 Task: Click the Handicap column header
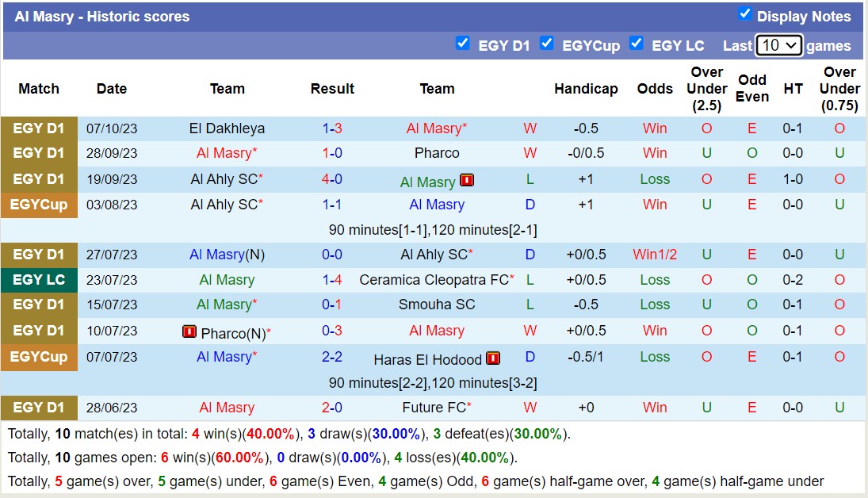tap(586, 89)
